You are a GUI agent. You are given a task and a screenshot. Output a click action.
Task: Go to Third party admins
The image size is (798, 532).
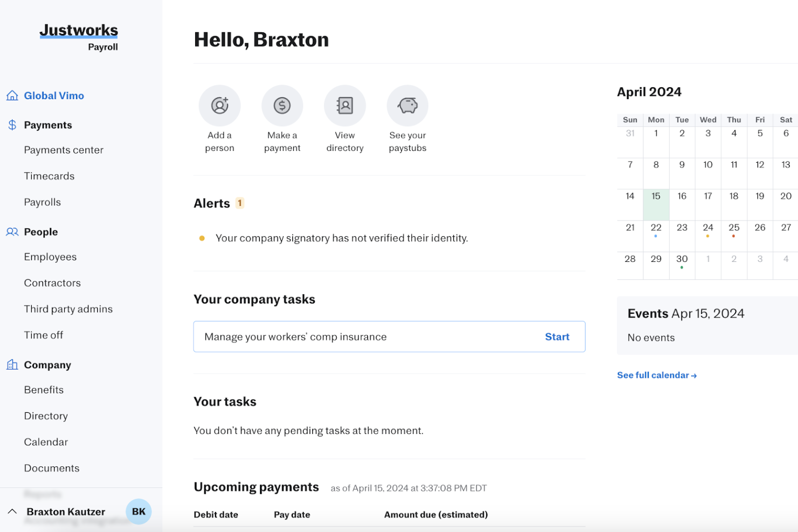[68, 309]
